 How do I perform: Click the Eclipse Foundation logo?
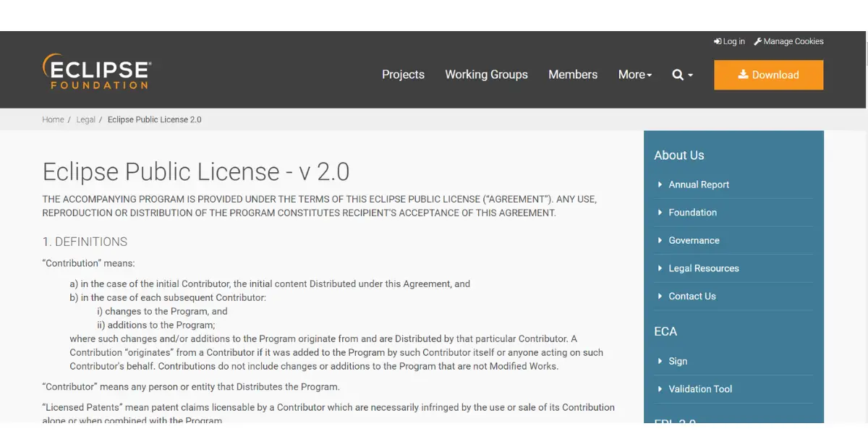[97, 72]
